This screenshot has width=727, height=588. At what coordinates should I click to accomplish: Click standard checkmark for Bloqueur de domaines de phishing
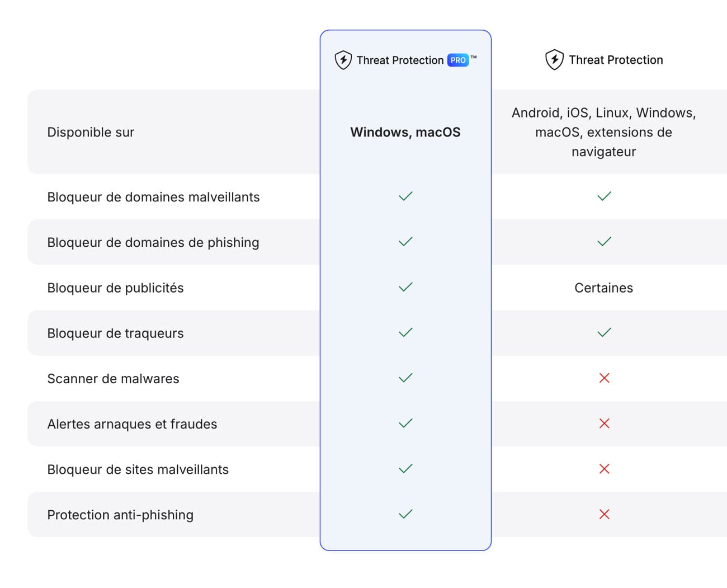point(604,242)
